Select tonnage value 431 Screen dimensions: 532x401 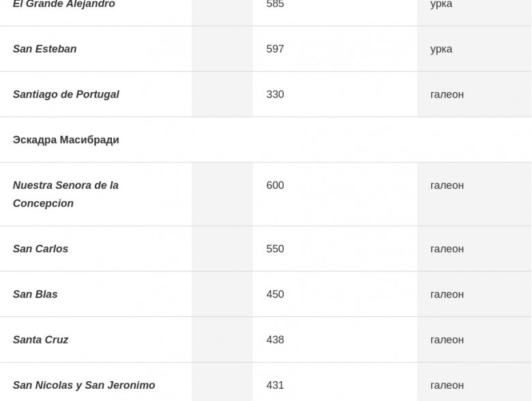click(275, 385)
